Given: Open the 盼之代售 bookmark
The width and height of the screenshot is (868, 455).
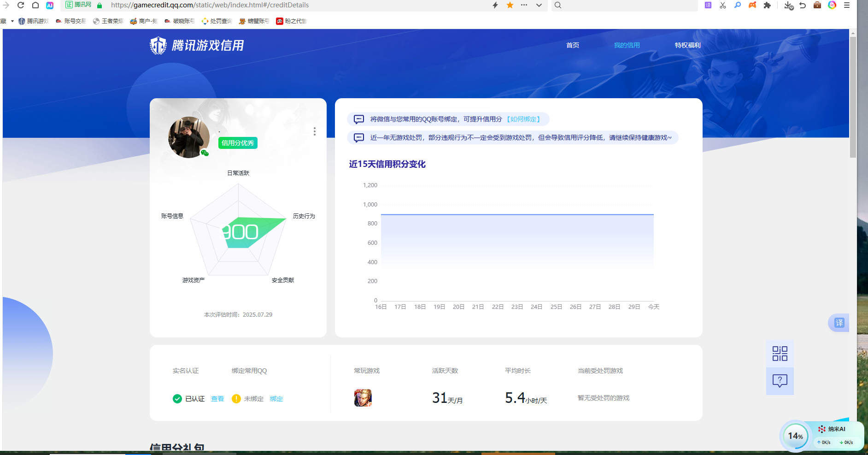Looking at the screenshot, I should 291,21.
